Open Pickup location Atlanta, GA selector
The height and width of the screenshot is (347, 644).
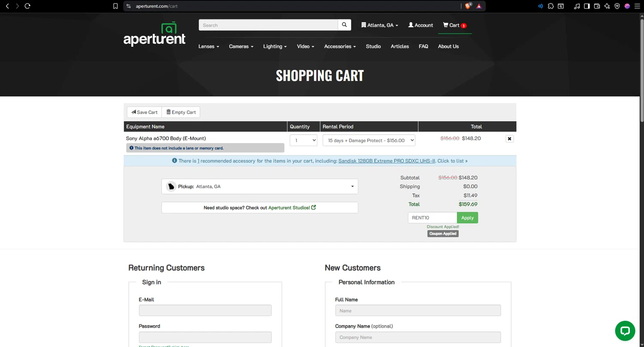[x=260, y=186]
